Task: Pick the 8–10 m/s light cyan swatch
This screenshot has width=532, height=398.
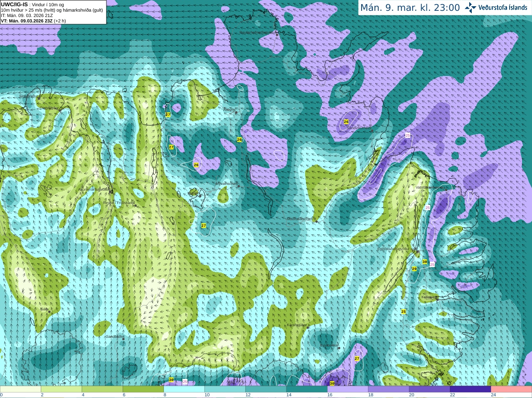Action: (x=184, y=389)
